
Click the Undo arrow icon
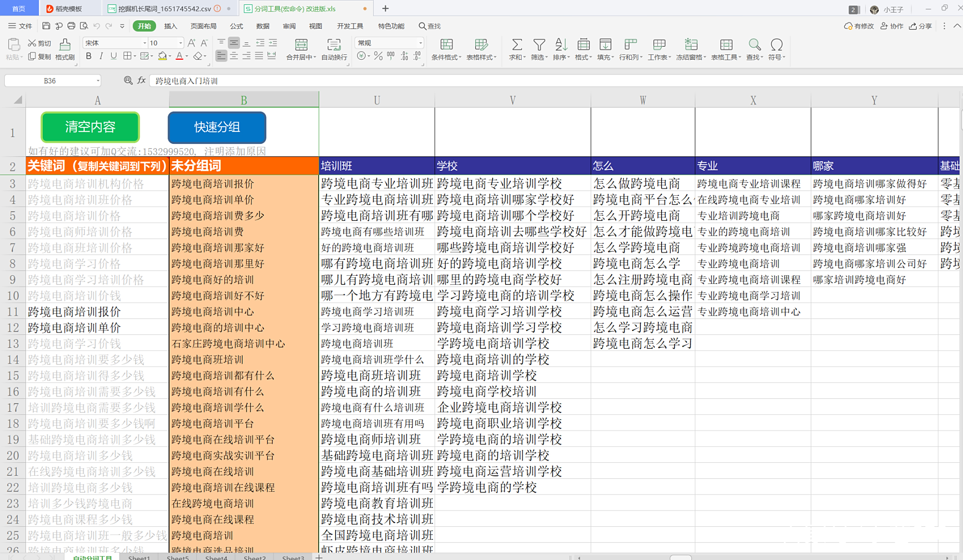click(x=96, y=26)
